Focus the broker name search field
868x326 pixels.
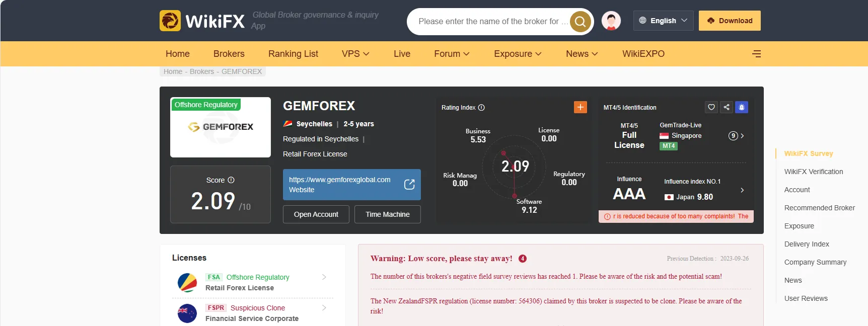pyautogui.click(x=493, y=22)
